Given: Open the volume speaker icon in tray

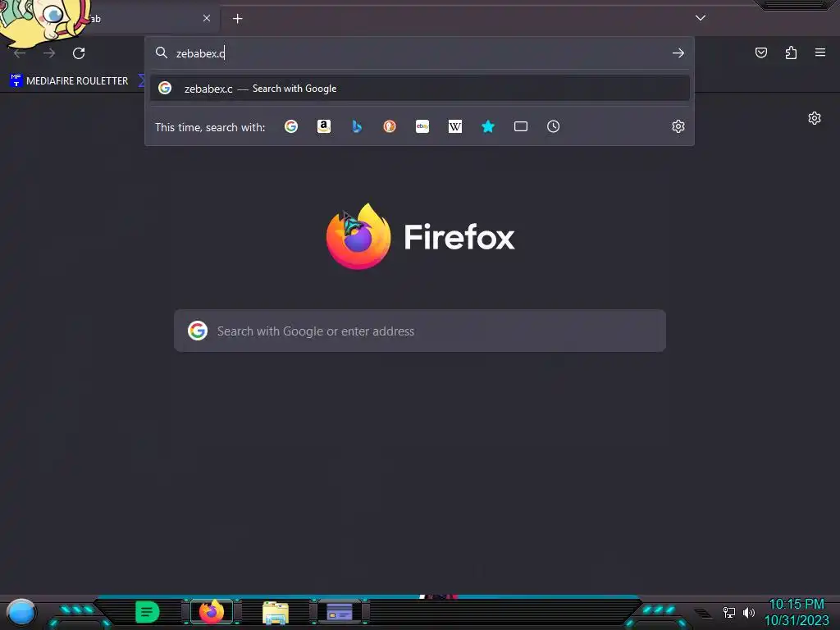Looking at the screenshot, I should point(749,612).
